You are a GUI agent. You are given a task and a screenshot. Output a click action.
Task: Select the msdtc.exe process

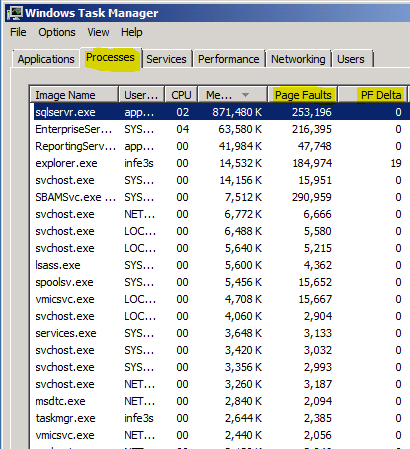click(220, 401)
